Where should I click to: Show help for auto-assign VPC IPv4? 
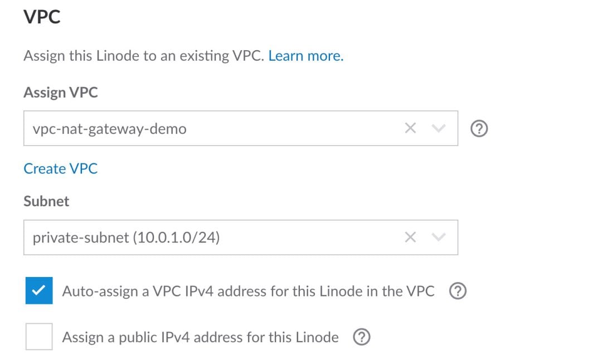[458, 291]
